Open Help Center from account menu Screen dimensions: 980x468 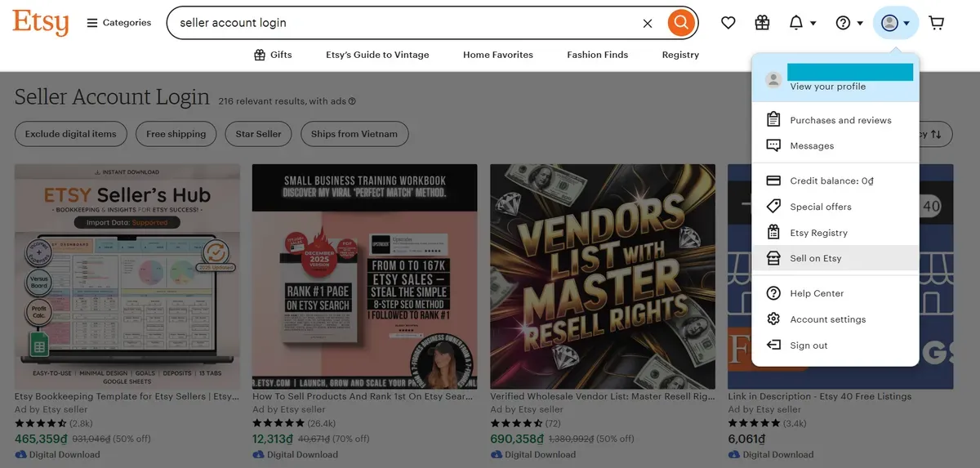(835, 293)
